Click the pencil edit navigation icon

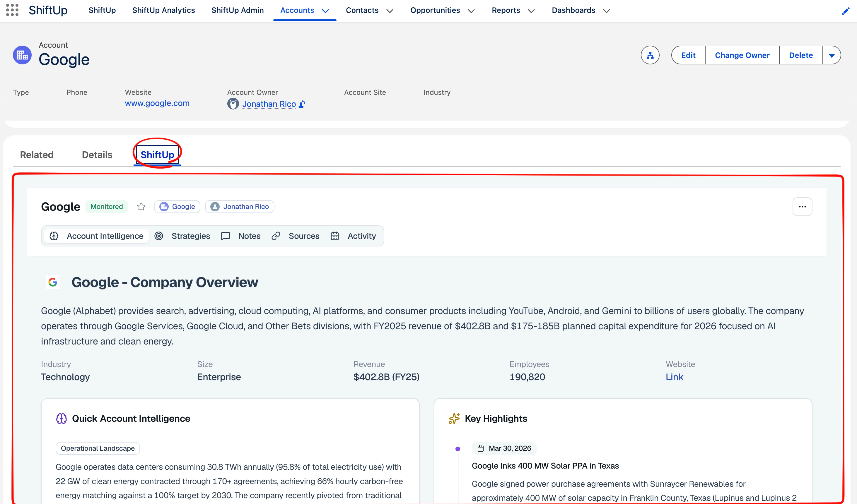(x=846, y=11)
